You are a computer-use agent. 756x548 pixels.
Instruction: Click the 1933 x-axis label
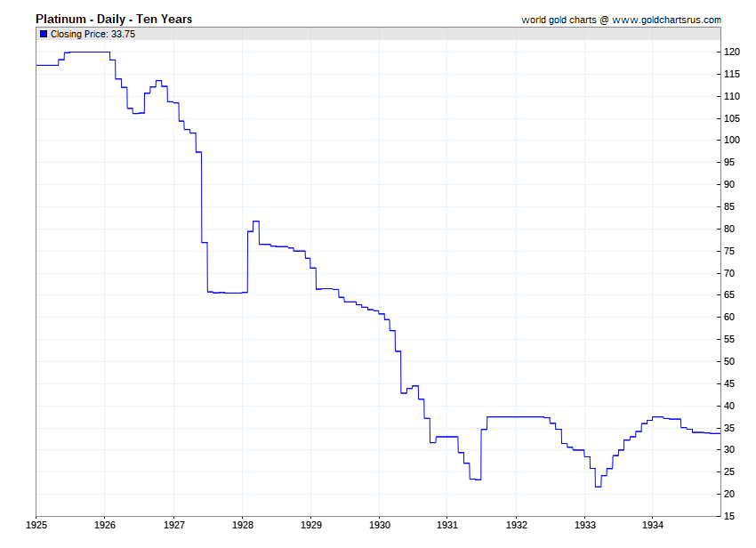(x=585, y=526)
